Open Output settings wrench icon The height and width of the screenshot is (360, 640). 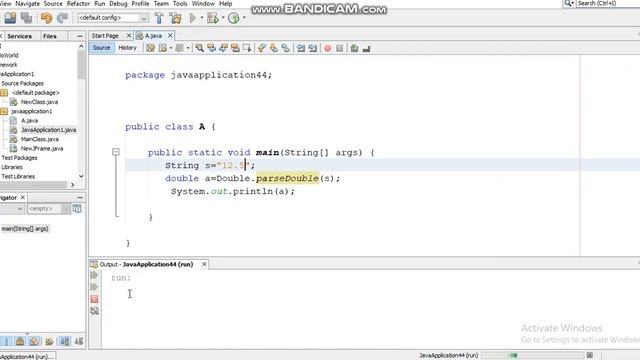[x=94, y=311]
